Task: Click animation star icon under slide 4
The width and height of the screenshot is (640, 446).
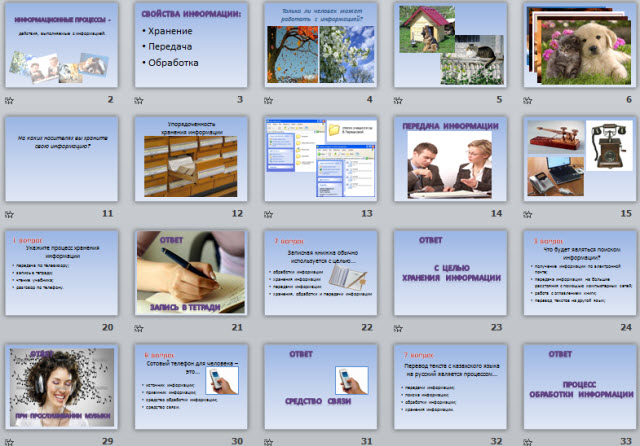Action: (269, 100)
